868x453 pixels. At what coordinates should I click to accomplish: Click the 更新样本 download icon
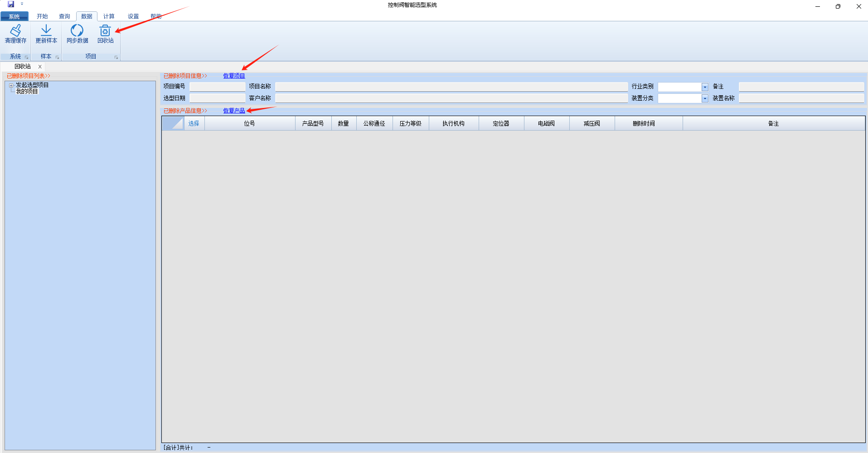(46, 31)
